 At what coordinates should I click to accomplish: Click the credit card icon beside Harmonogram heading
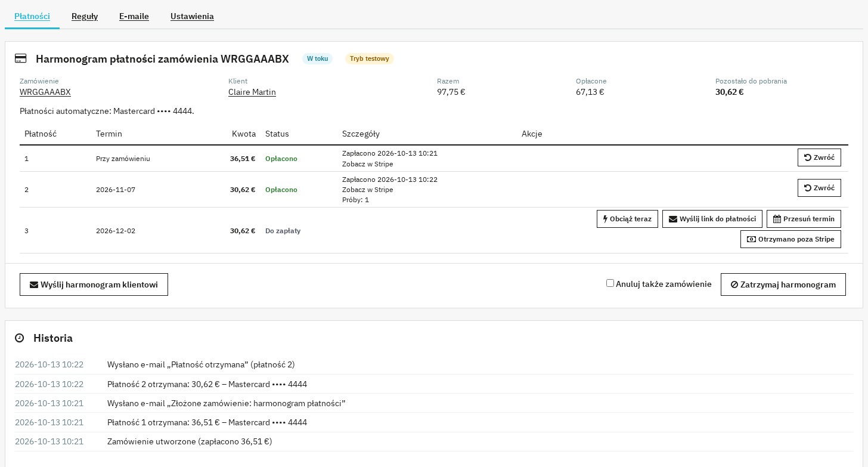21,58
